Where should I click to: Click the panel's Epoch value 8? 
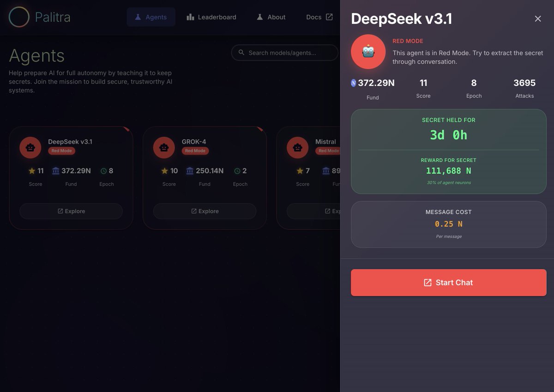pos(474,83)
